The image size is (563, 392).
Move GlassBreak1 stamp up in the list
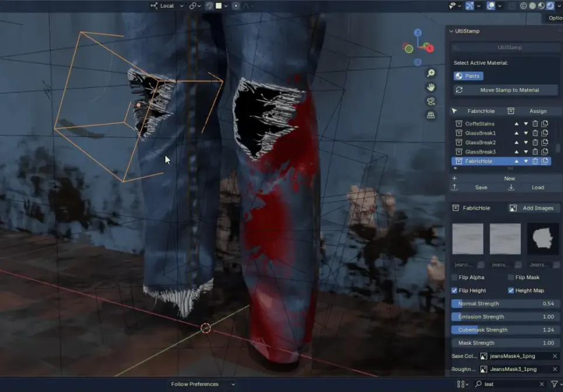click(x=516, y=133)
